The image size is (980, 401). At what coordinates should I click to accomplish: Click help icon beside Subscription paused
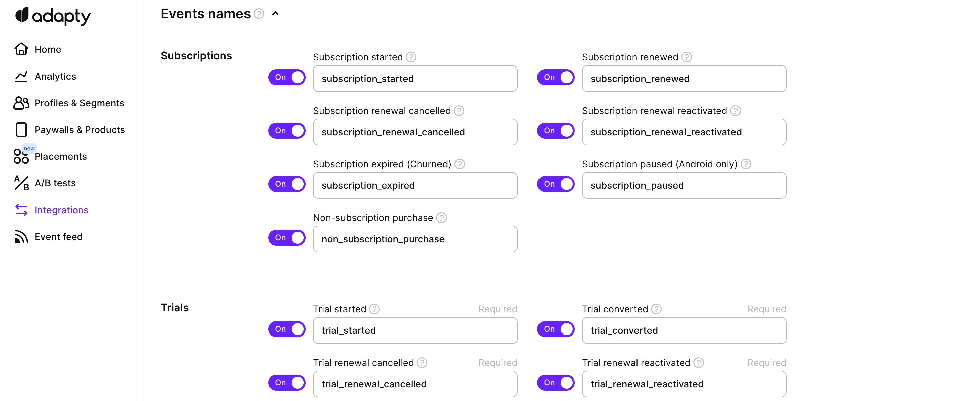(746, 164)
